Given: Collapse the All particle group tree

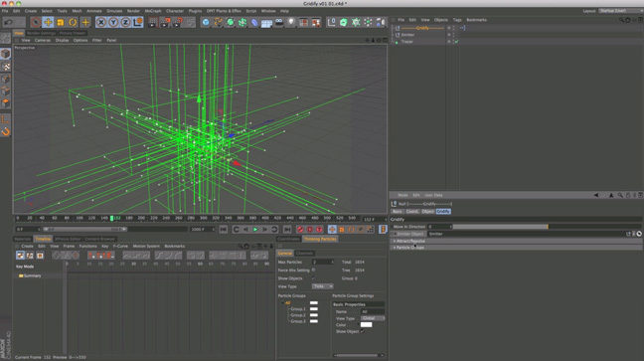Looking at the screenshot, I should pos(282,302).
